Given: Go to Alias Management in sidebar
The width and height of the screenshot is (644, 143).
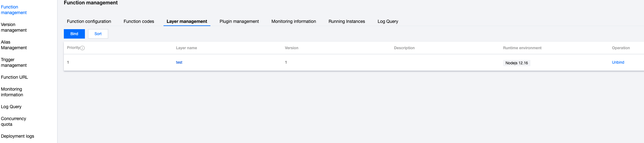Looking at the screenshot, I should [14, 45].
